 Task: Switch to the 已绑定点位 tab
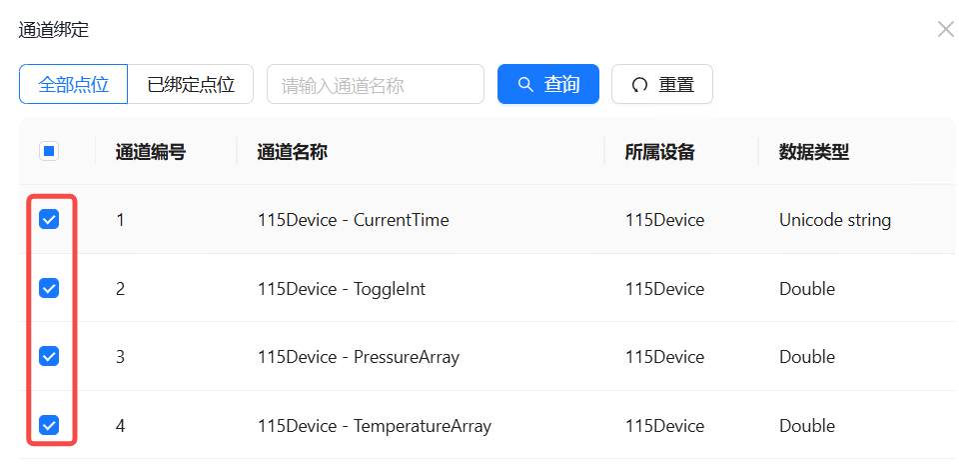(x=191, y=85)
